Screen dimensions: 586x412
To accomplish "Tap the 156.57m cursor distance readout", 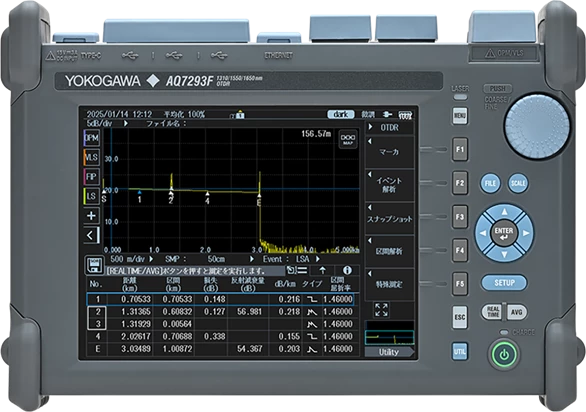I will (316, 134).
